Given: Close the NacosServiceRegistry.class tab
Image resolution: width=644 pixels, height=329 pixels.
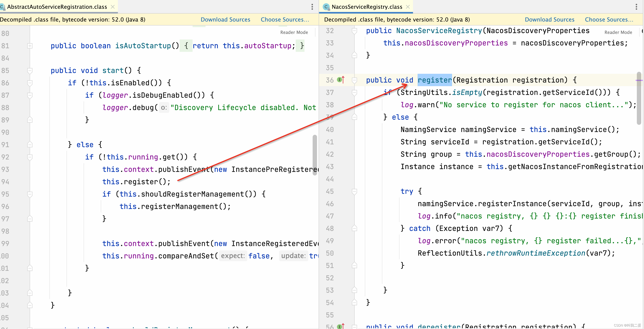Looking at the screenshot, I should tap(408, 7).
